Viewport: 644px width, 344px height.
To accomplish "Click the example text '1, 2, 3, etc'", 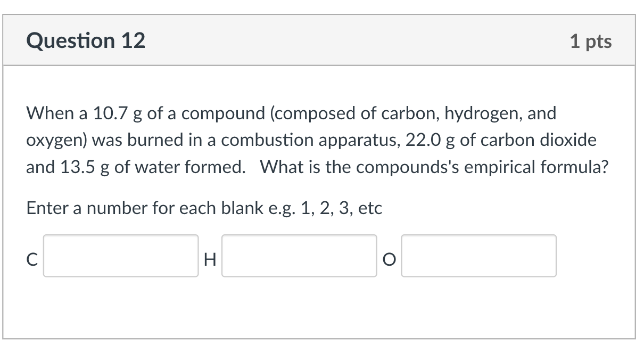I will 341,208.
